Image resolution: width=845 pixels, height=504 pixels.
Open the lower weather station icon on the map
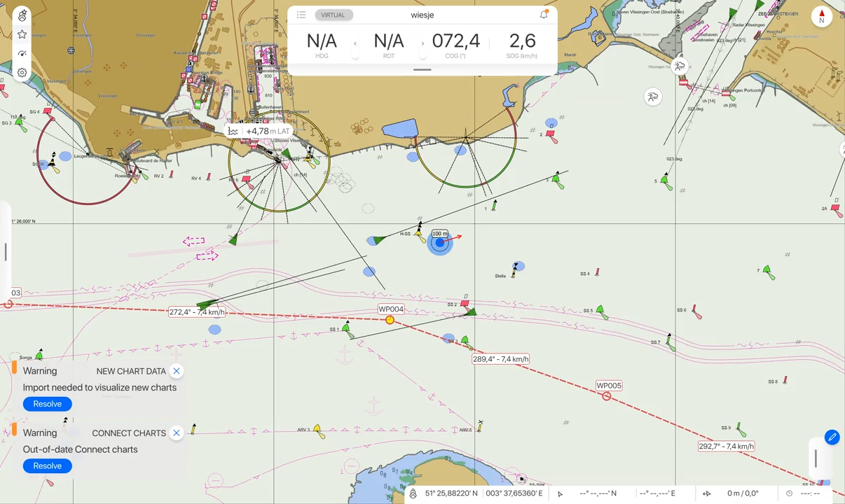(x=653, y=97)
